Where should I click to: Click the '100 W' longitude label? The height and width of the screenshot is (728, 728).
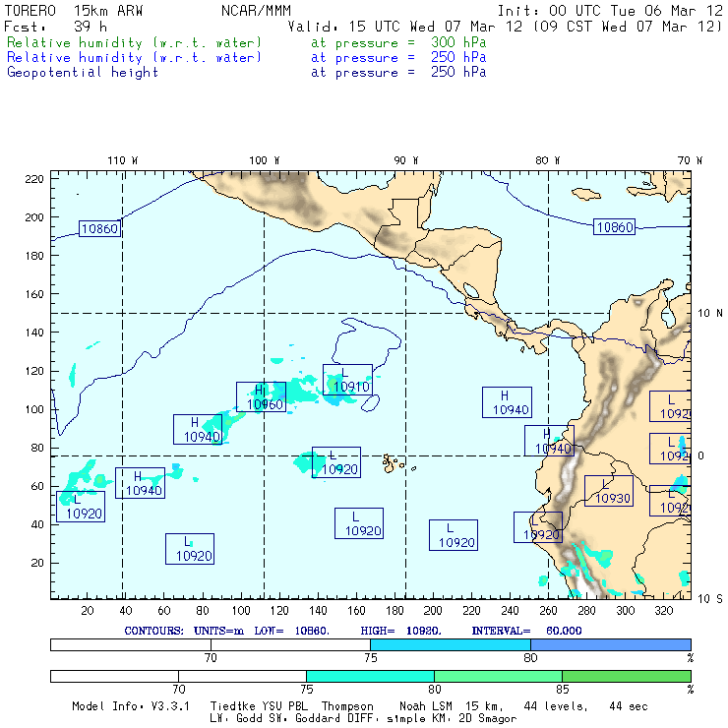(265, 160)
